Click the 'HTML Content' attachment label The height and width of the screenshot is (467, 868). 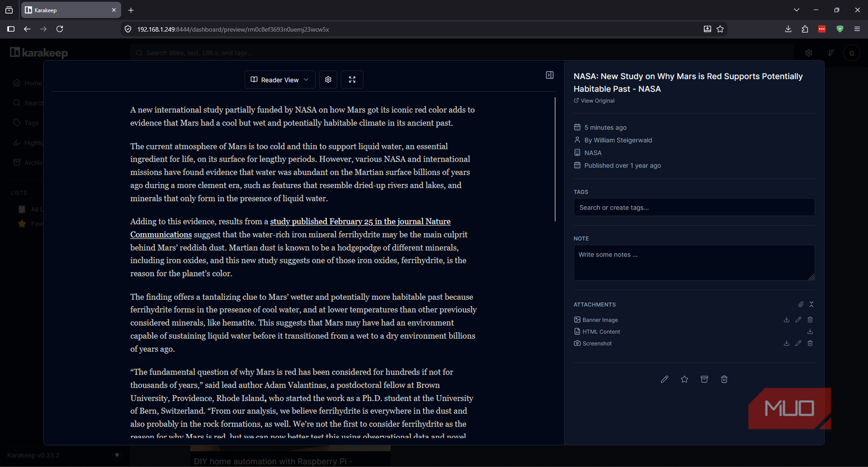tap(601, 332)
